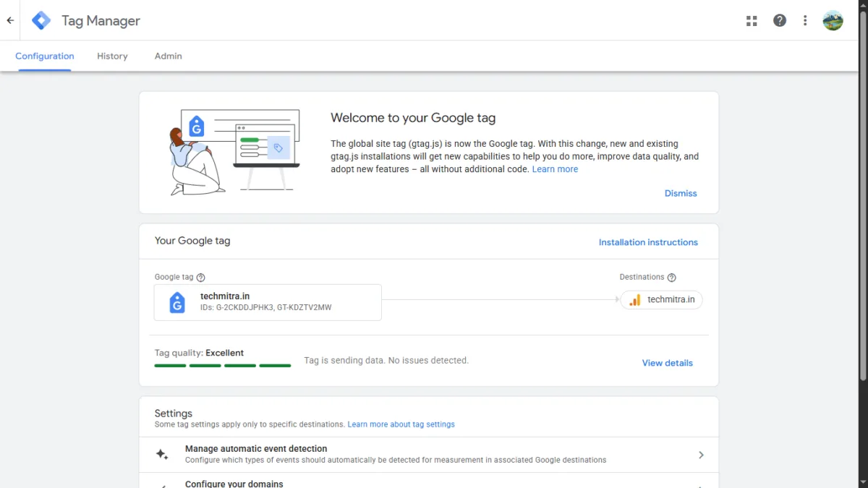The width and height of the screenshot is (868, 488).
Task: Click the Tag Manager title text
Action: tap(101, 21)
